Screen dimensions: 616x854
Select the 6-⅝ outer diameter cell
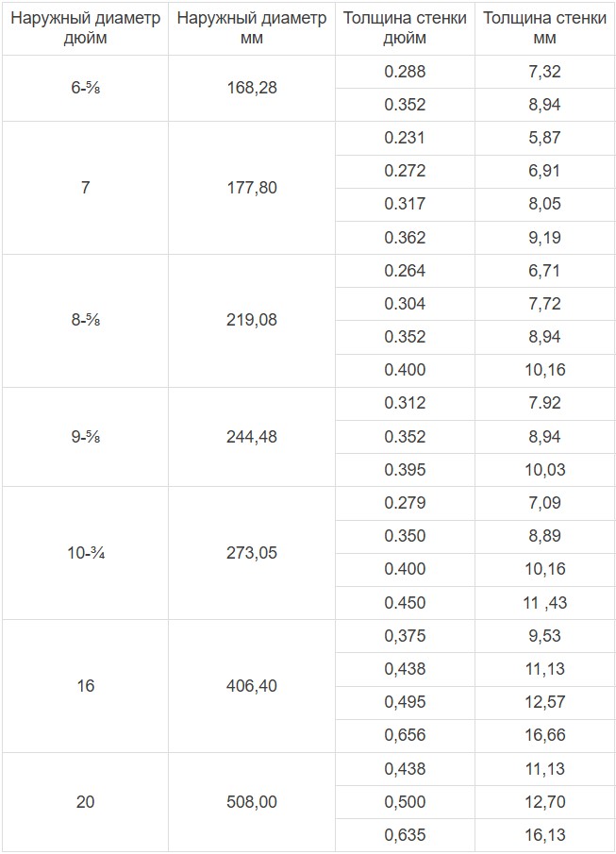coord(85,89)
